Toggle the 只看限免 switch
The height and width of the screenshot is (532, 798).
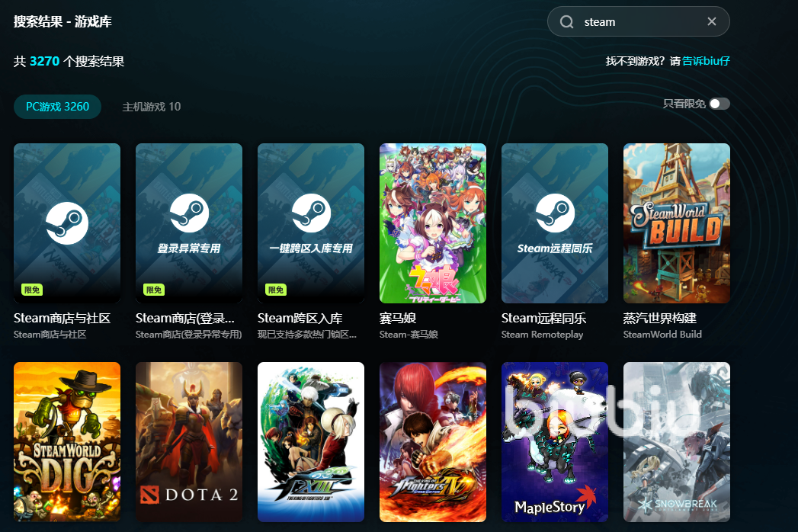719,104
